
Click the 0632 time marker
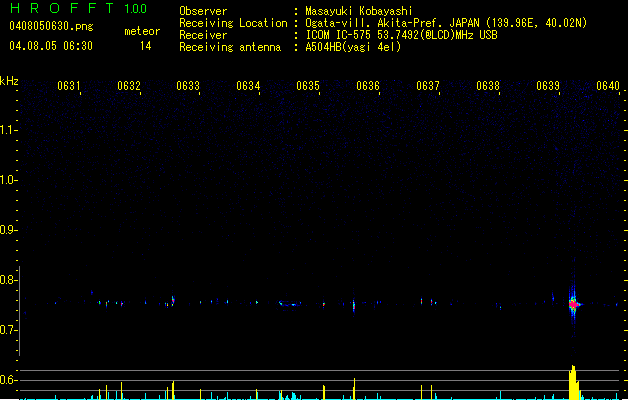[129, 86]
